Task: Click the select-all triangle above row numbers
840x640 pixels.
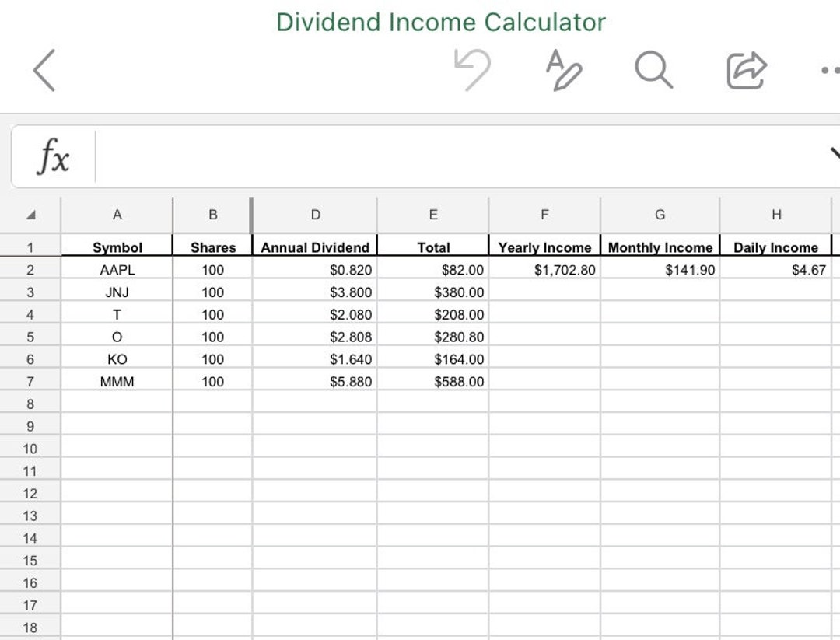Action: click(x=31, y=215)
